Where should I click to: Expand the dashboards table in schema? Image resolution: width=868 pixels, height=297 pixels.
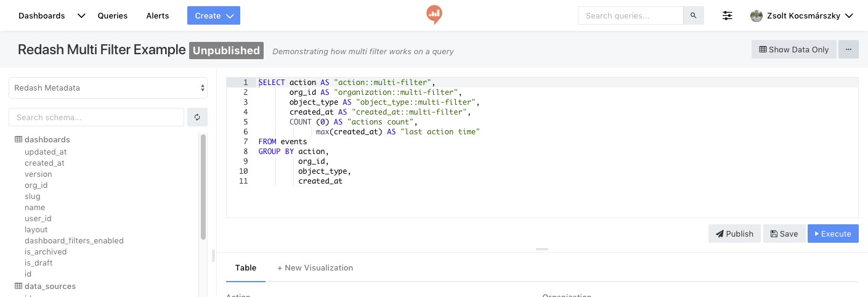(47, 140)
